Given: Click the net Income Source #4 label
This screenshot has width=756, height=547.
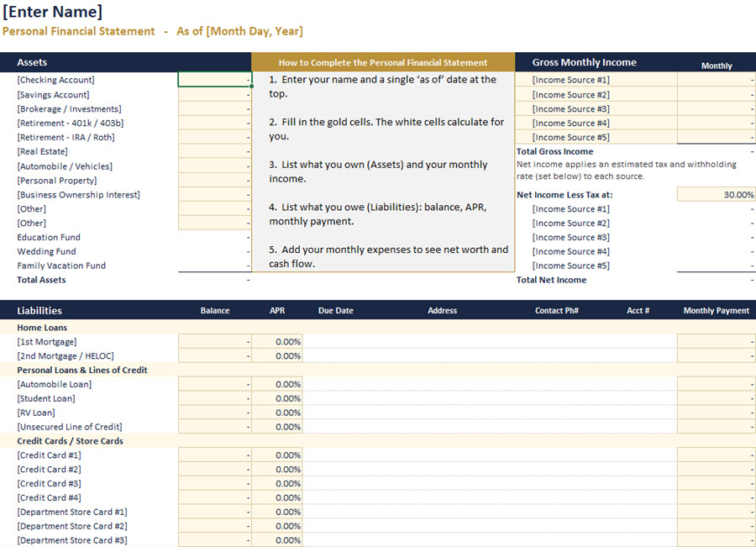Looking at the screenshot, I should (x=571, y=251).
